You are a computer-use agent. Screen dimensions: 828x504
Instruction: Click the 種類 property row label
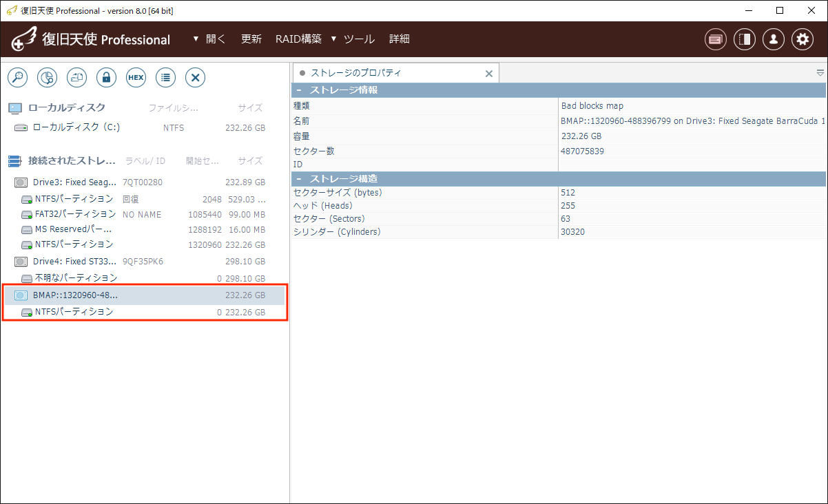pos(302,106)
